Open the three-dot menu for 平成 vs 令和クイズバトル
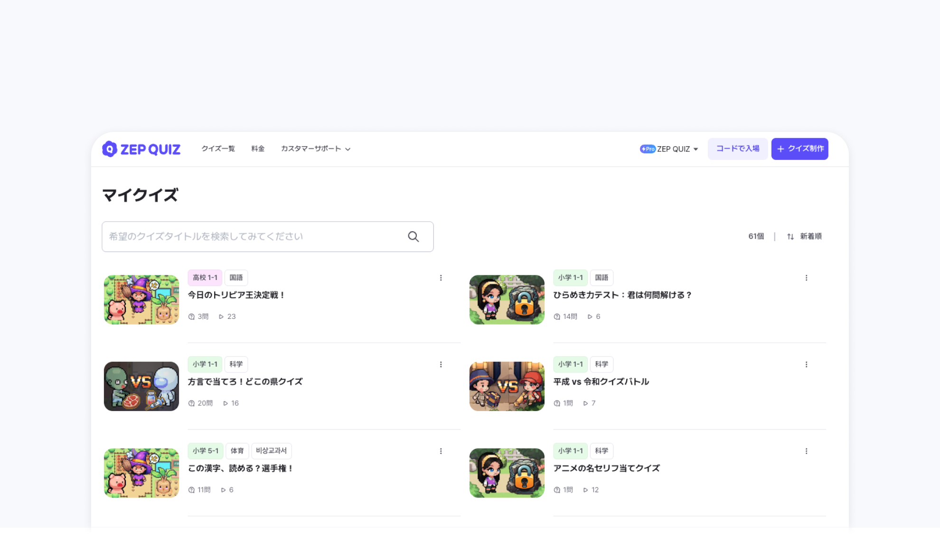This screenshot has height=560, width=940. coord(806,364)
